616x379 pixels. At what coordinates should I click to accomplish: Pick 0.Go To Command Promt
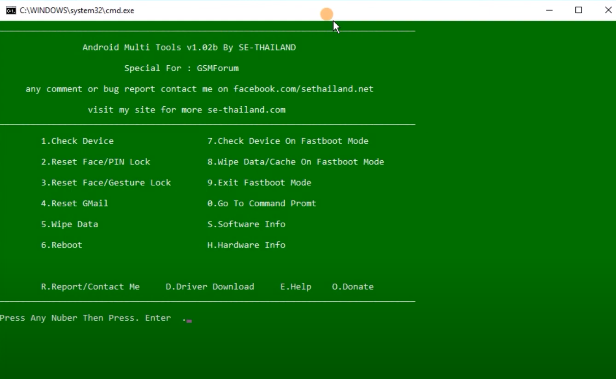pos(262,203)
